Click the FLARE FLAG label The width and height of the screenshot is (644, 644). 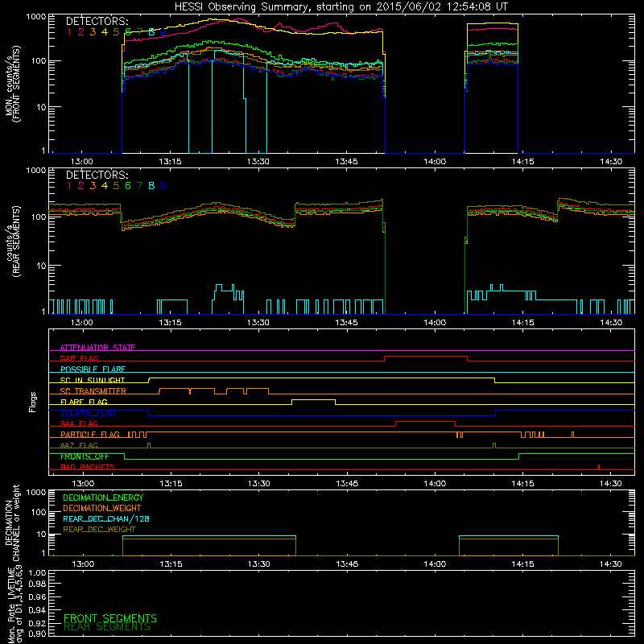pos(84,402)
